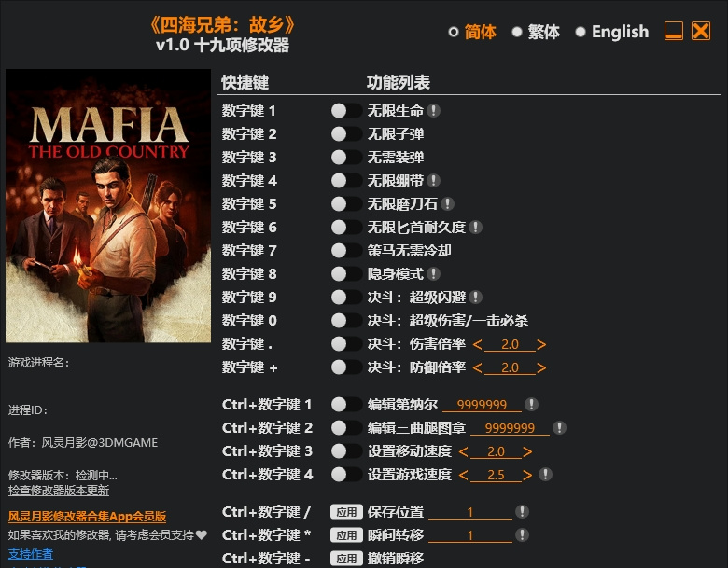Click the info icon beside 决斗：超级闪避
The image size is (728, 568).
pos(475,297)
